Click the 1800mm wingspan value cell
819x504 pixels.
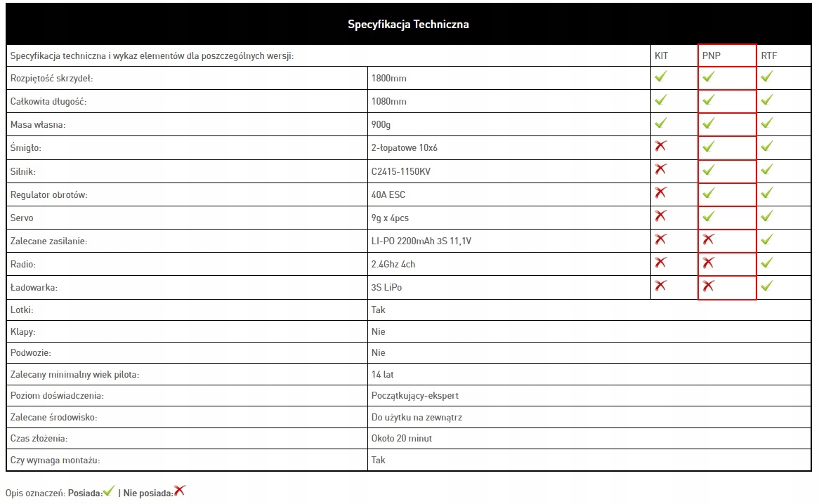click(389, 79)
